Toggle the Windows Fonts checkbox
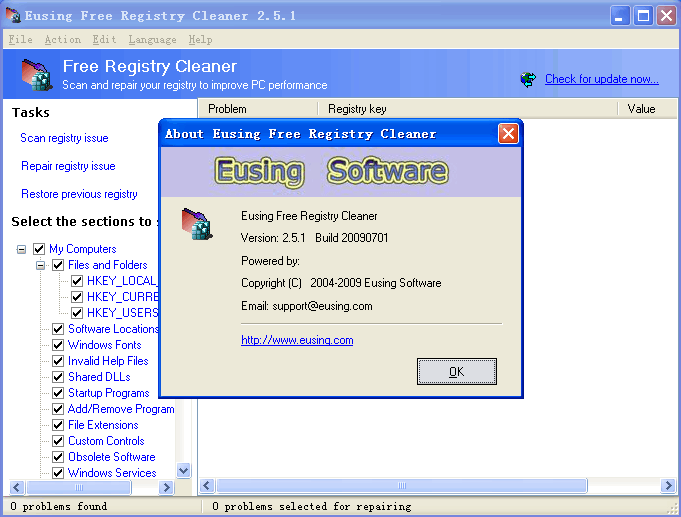Image resolution: width=681 pixels, height=517 pixels. [58, 345]
